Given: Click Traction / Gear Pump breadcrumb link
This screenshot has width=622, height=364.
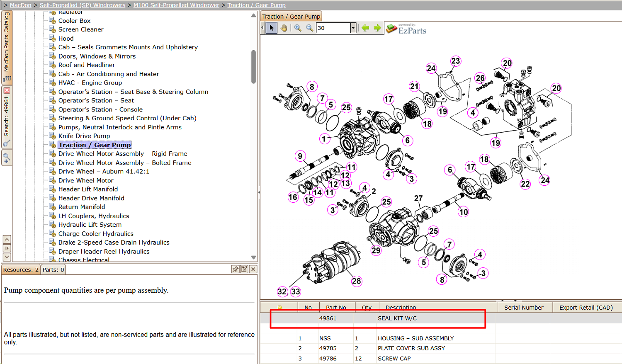Looking at the screenshot, I should point(256,5).
